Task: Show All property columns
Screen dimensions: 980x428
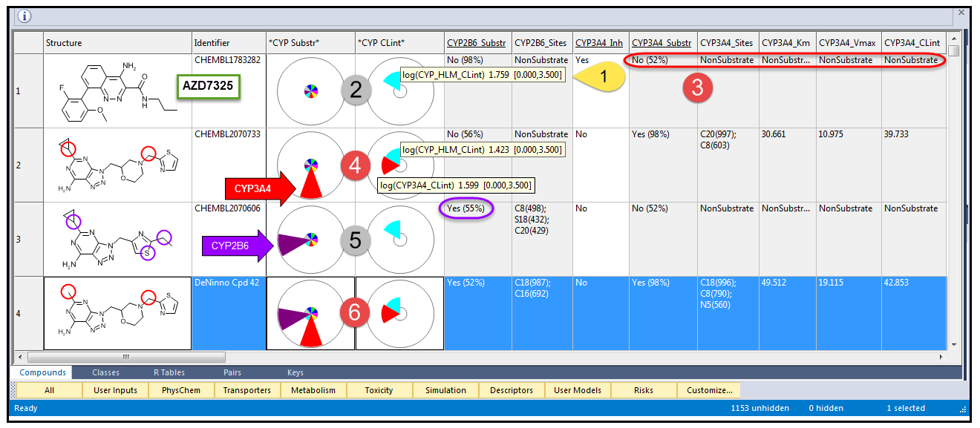Action: [x=50, y=390]
